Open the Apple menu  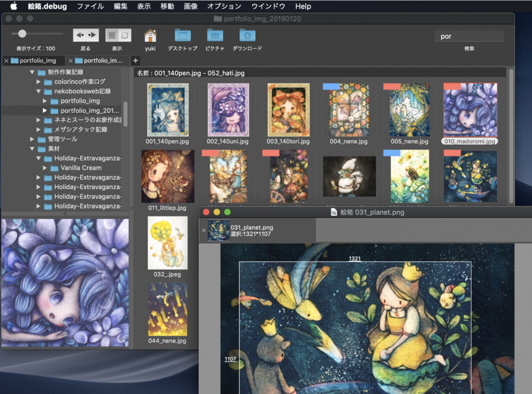click(13, 6)
